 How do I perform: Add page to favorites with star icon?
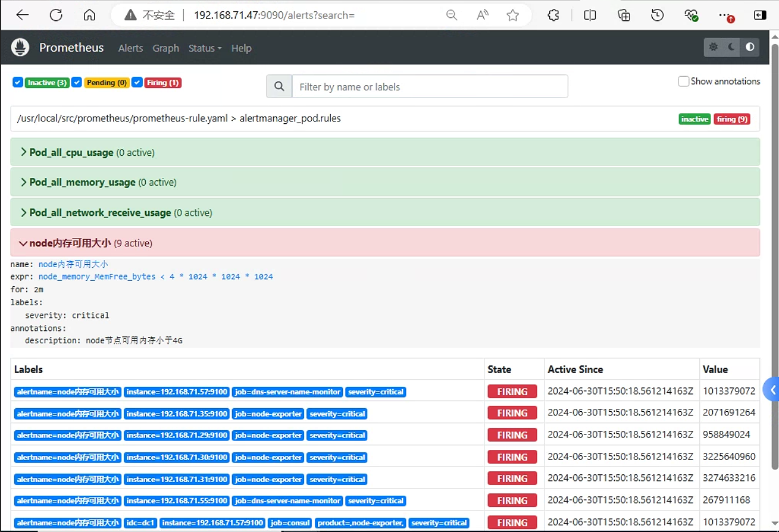coord(513,15)
